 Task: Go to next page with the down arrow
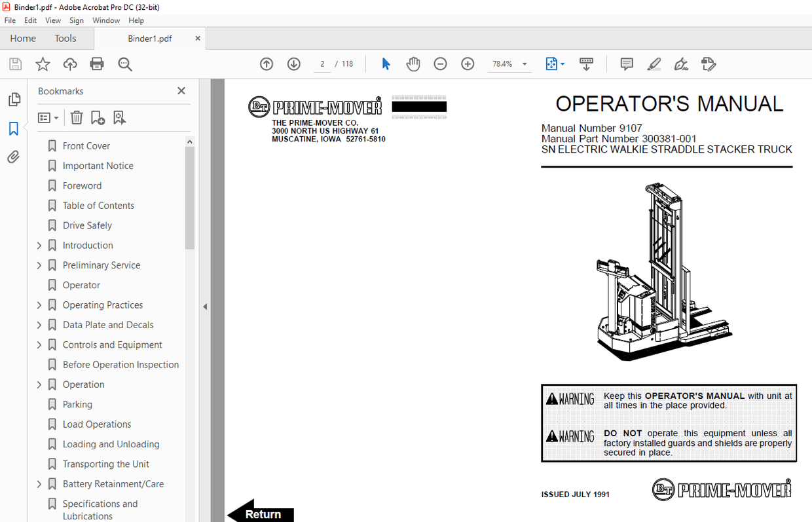coord(293,64)
